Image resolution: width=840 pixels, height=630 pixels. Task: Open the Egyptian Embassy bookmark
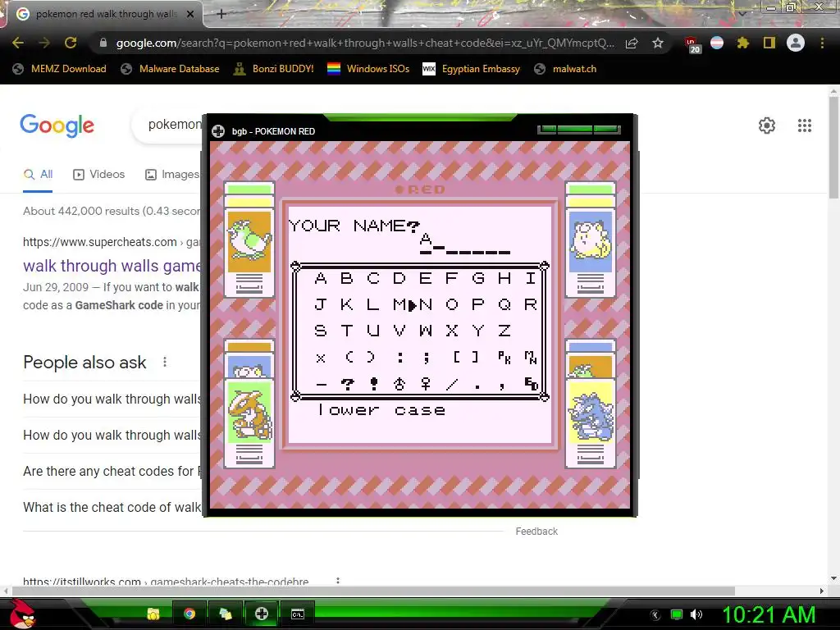472,69
